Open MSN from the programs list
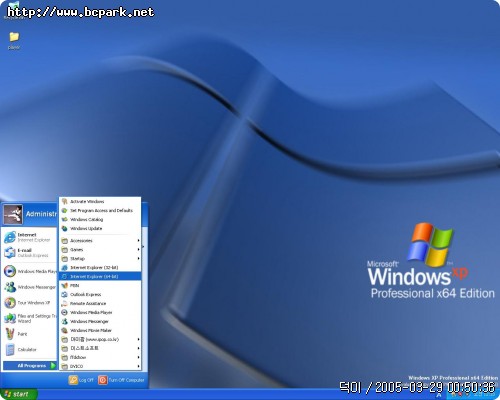This screenshot has height=400, width=500. pos(100,286)
